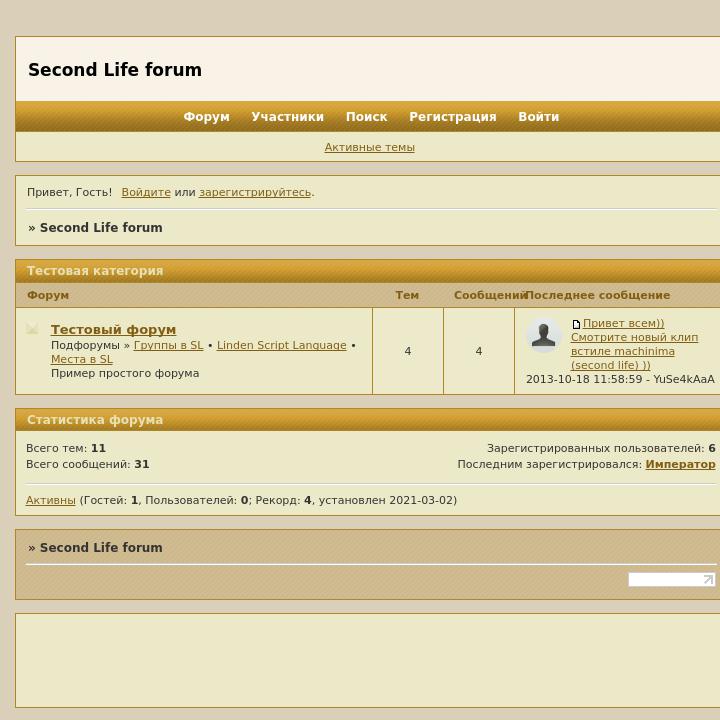Viewport: 720px width, 720px height.
Task: Open the Император user profile link
Action: tap(681, 464)
